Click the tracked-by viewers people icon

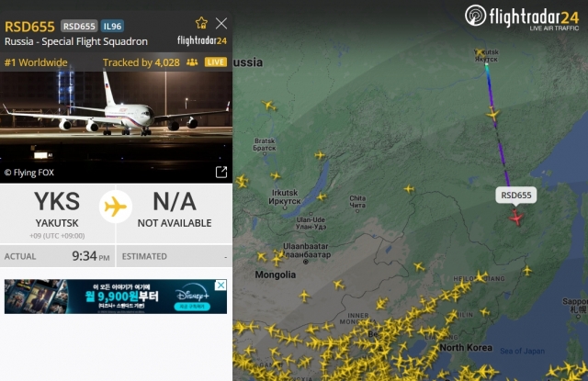point(192,62)
